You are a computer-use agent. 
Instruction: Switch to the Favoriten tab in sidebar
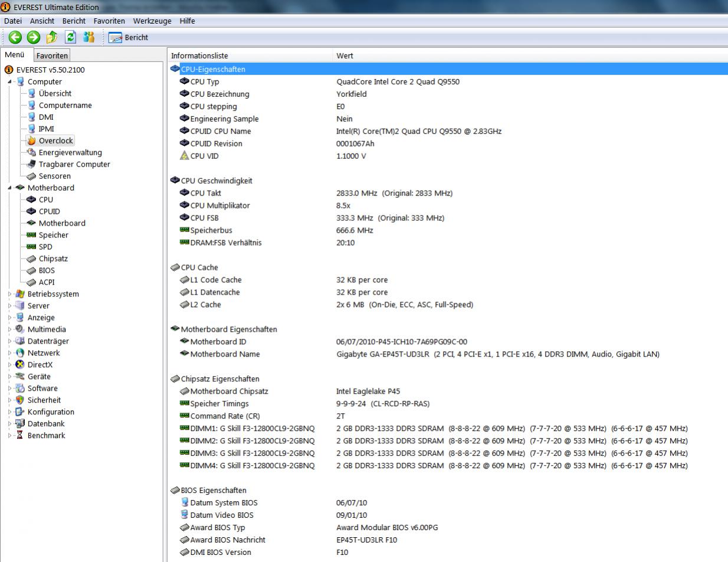point(52,55)
